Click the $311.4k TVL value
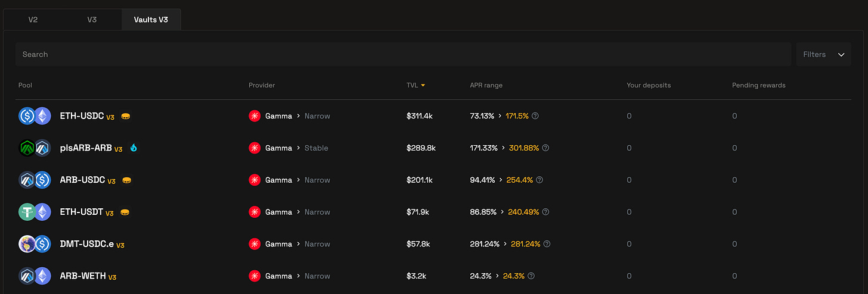The height and width of the screenshot is (294, 868). [x=420, y=116]
